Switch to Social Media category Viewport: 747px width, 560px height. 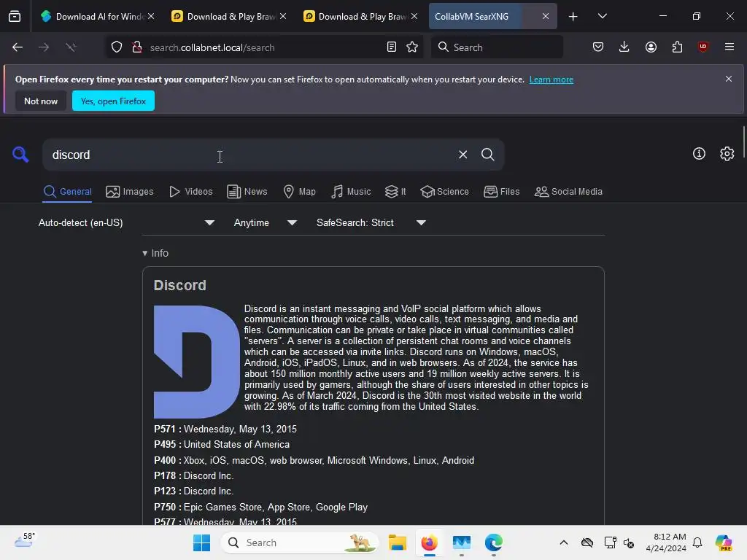(568, 192)
